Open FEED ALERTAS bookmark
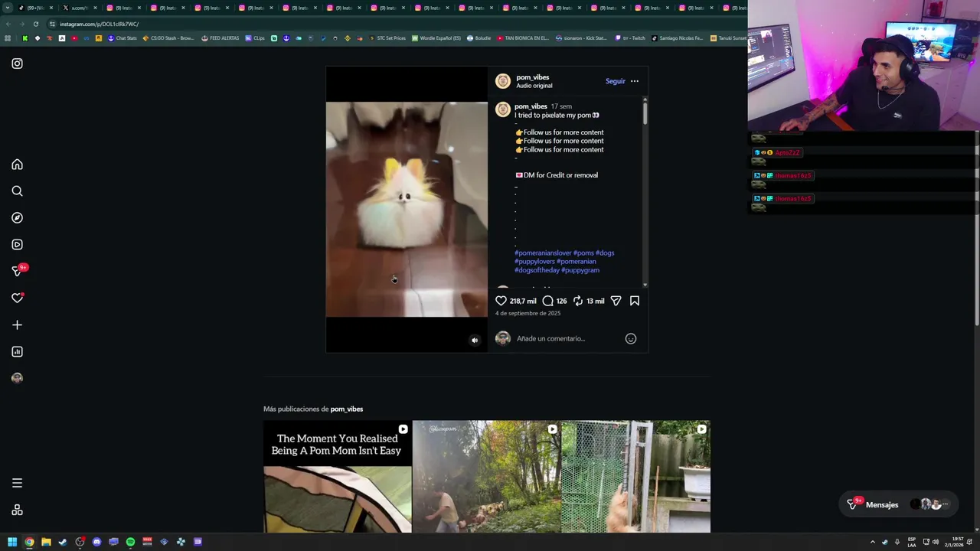The height and width of the screenshot is (551, 980). 220,38
